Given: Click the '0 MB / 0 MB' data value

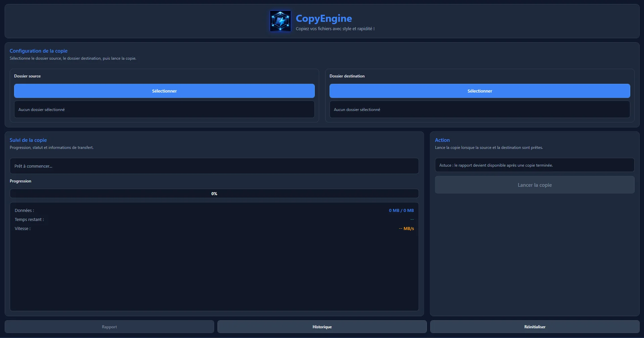Looking at the screenshot, I should (x=401, y=211).
